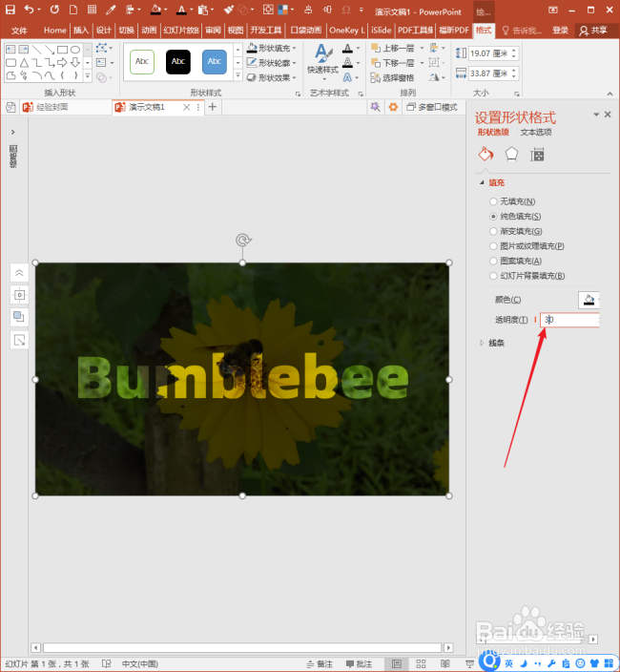This screenshot has width=620, height=672.
Task: Click Multi-window mode (多窗口模式) button
Action: point(432,107)
